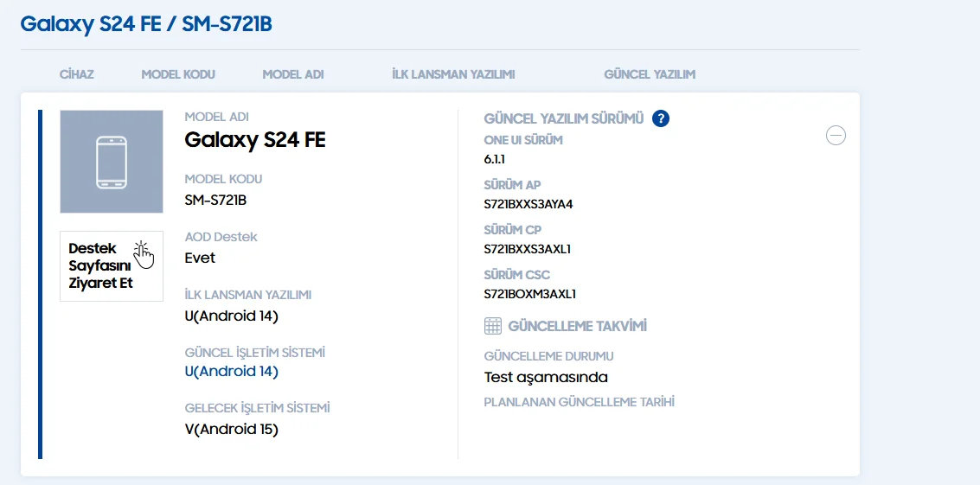Click the Test aşamasında update status
Image resolution: width=980 pixels, height=485 pixels.
point(546,377)
